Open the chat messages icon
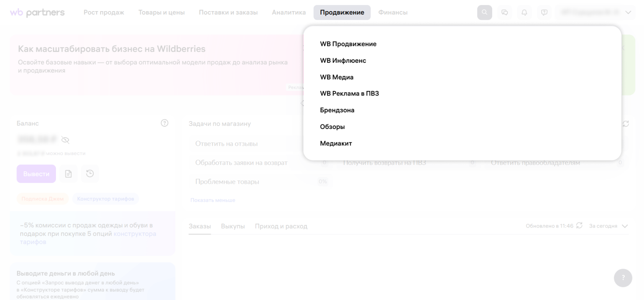 click(504, 12)
